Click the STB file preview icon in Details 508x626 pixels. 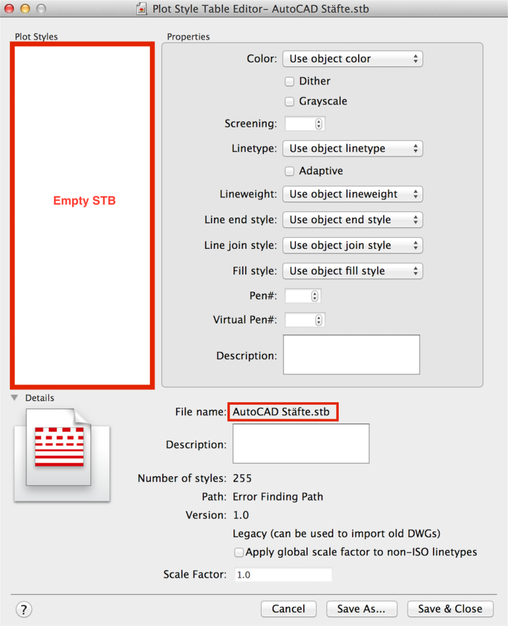(x=62, y=454)
